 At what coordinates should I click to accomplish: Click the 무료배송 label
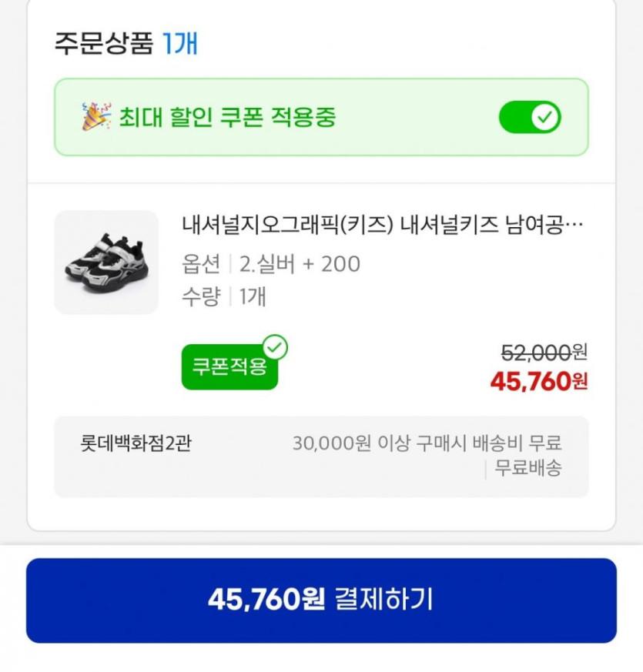(x=528, y=468)
